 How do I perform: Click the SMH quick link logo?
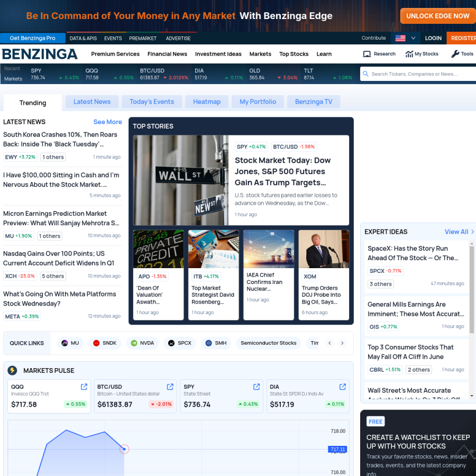click(208, 343)
